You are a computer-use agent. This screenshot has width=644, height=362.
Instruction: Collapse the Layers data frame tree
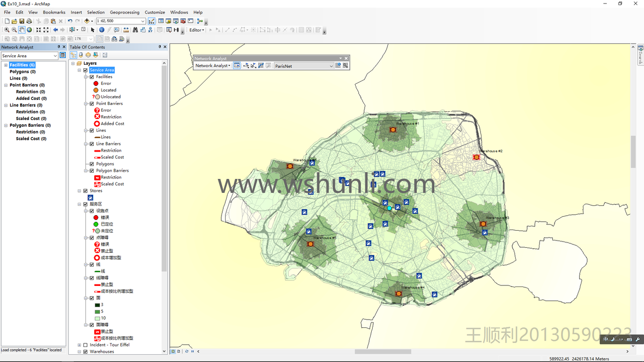[x=73, y=64]
